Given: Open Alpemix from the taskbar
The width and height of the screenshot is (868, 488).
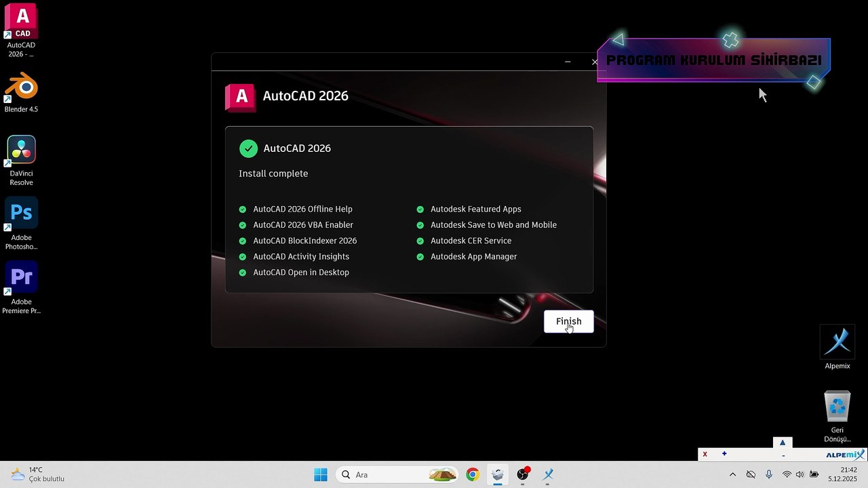Looking at the screenshot, I should point(548,474).
